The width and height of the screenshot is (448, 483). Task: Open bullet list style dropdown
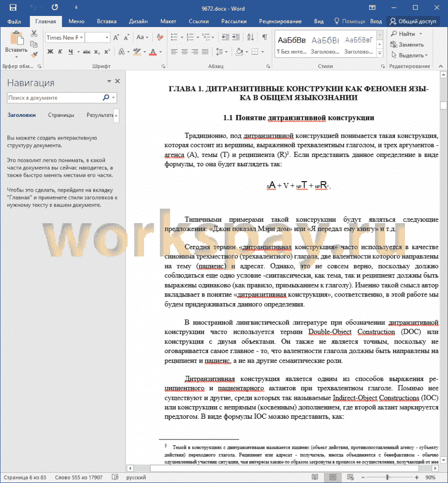(x=182, y=38)
